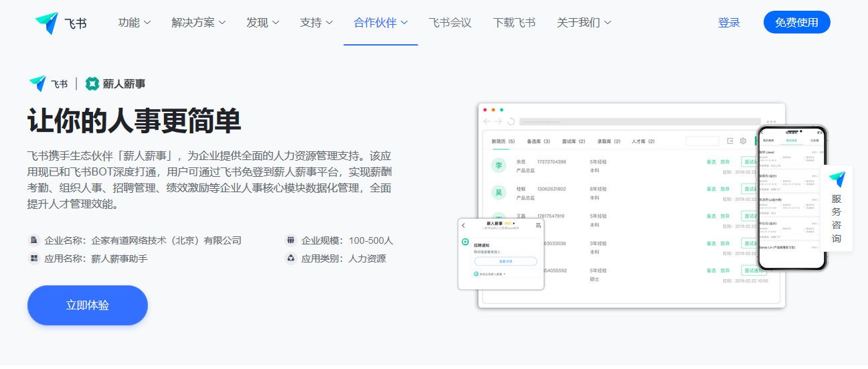Go to the 飞书会议 page
Image resolution: width=868 pixels, height=369 pixels.
coord(450,23)
